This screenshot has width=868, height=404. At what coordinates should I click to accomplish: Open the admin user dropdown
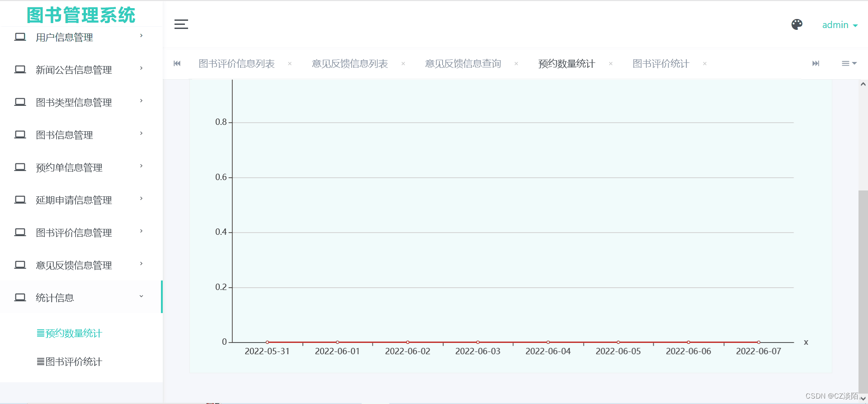840,25
